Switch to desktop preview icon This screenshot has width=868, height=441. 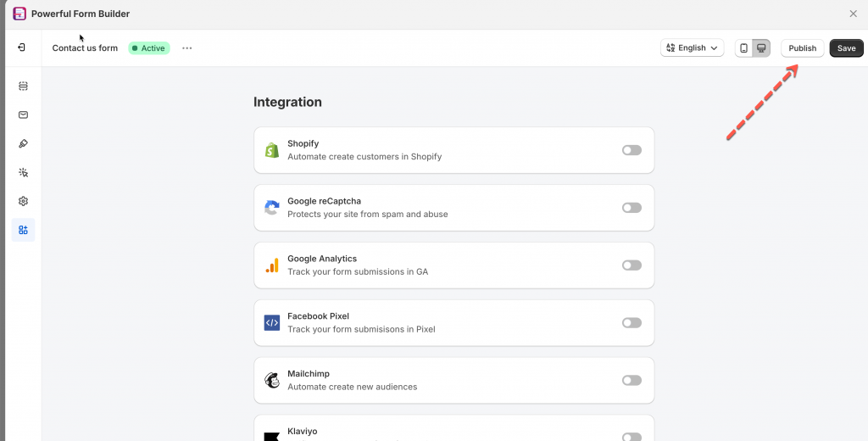coord(761,48)
